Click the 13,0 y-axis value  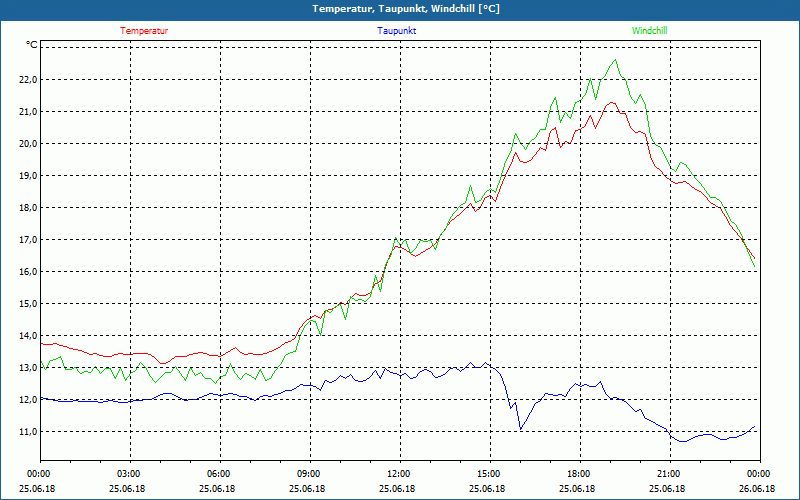(29, 368)
